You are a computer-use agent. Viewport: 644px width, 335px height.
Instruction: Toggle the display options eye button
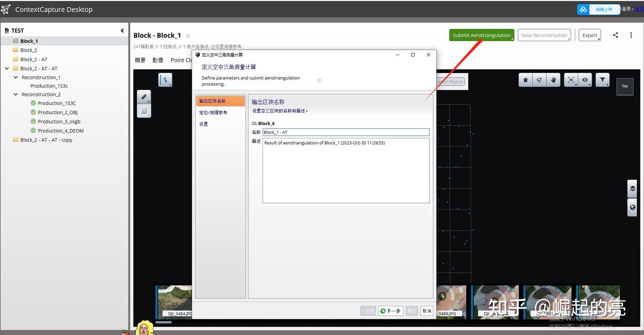click(x=585, y=80)
